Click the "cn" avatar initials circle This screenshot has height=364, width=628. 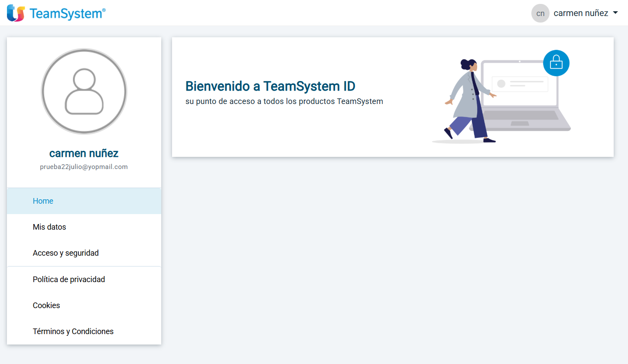tap(540, 13)
